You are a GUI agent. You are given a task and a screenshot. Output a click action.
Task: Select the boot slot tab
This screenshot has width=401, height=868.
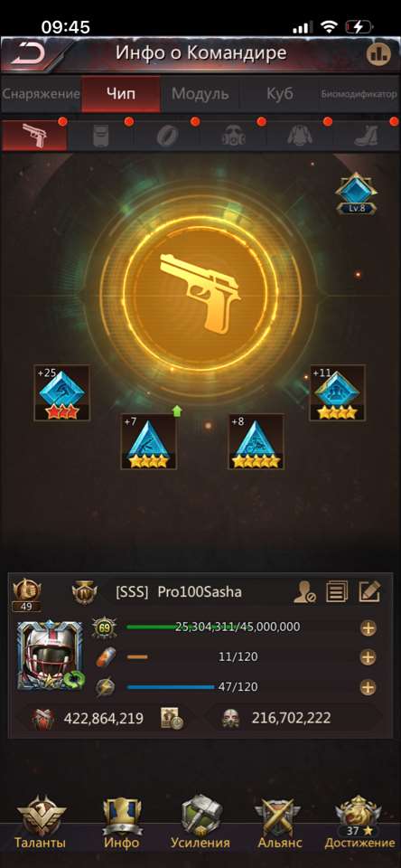(x=366, y=136)
